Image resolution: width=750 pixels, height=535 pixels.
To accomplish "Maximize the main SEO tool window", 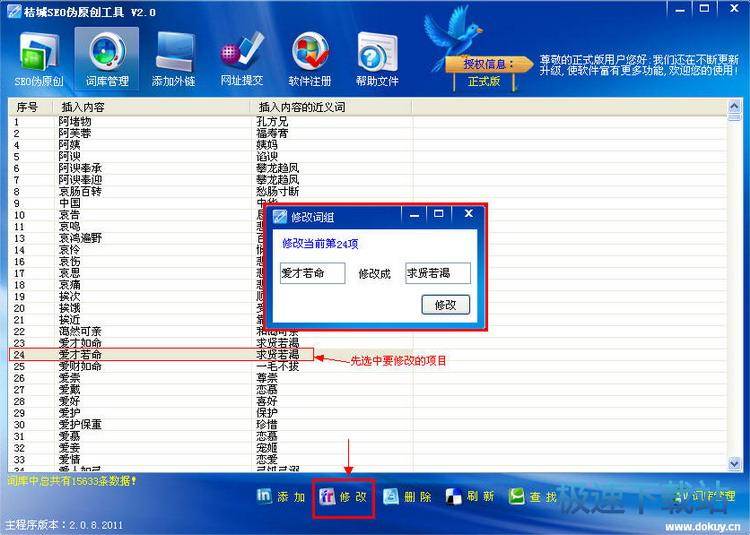I will coord(705,9).
